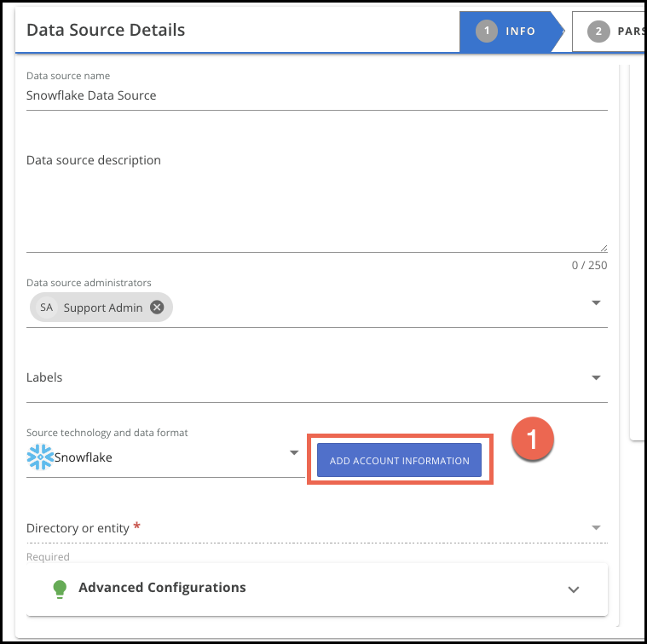Open the Directory or entity dropdown

tap(596, 528)
